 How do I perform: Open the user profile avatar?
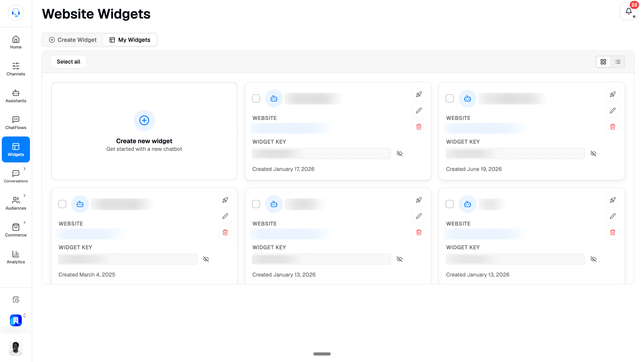[x=16, y=348]
